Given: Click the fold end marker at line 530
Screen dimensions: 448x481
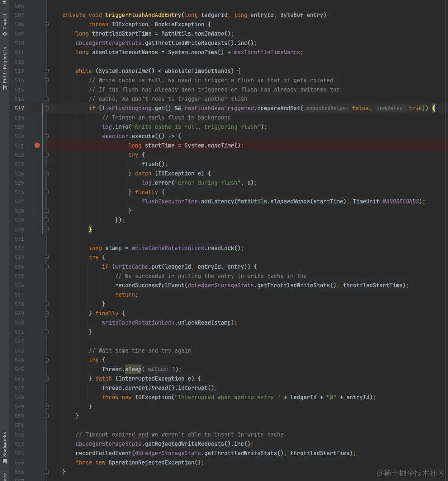Looking at the screenshot, I should [x=47, y=229].
